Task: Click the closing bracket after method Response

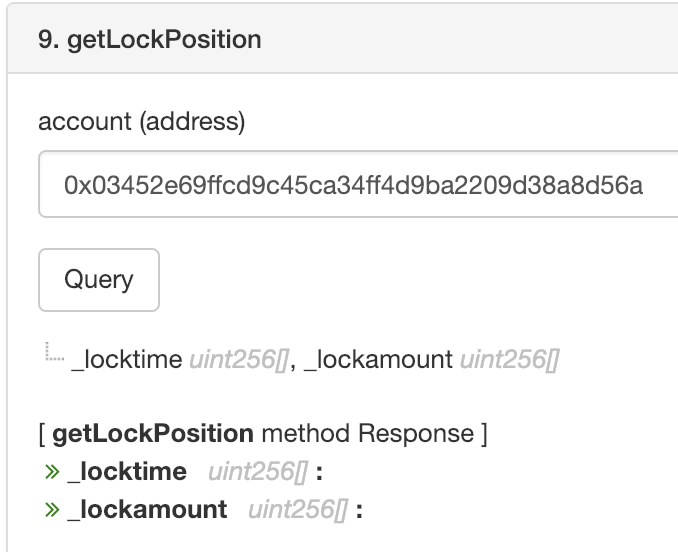Action: 484,433
